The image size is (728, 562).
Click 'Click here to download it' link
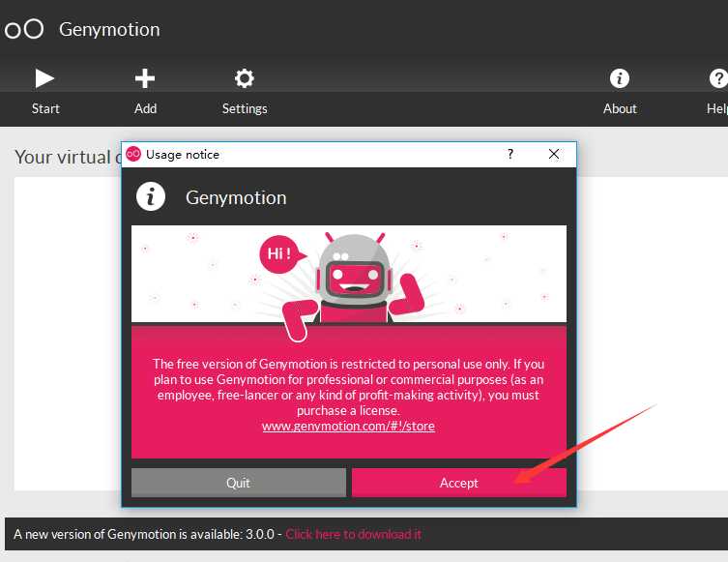353,534
